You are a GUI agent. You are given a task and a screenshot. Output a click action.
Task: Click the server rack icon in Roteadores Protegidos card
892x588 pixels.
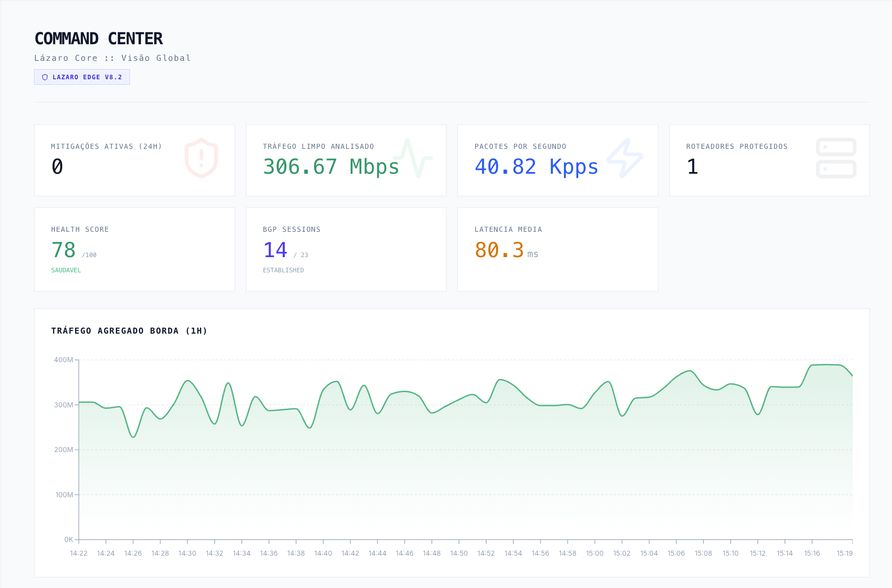tap(836, 158)
